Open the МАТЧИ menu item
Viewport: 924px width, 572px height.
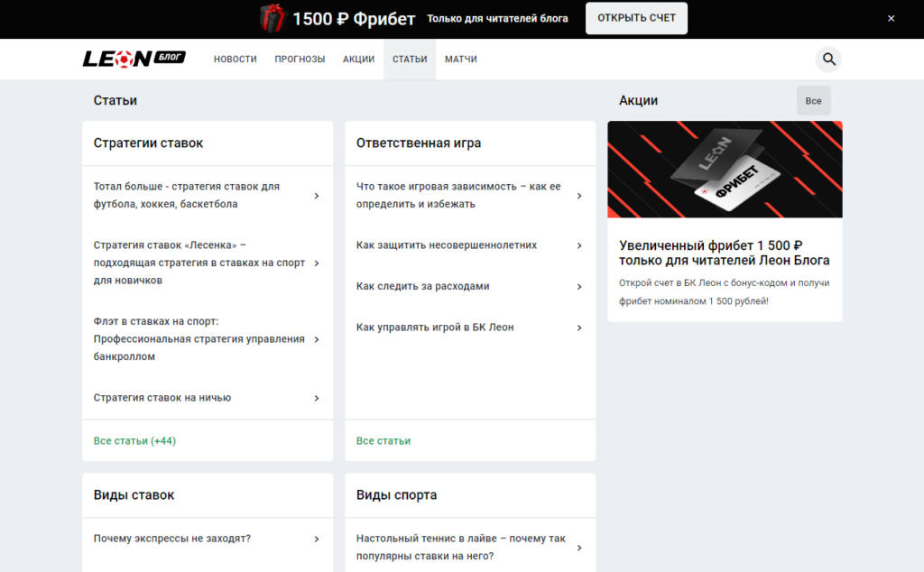click(x=461, y=60)
